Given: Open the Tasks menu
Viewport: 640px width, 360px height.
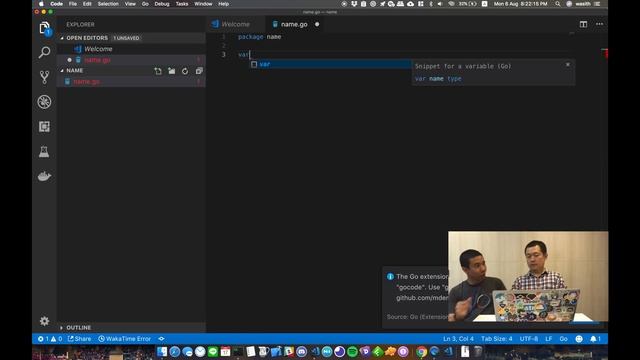Looking at the screenshot, I should pyautogui.click(x=182, y=4).
